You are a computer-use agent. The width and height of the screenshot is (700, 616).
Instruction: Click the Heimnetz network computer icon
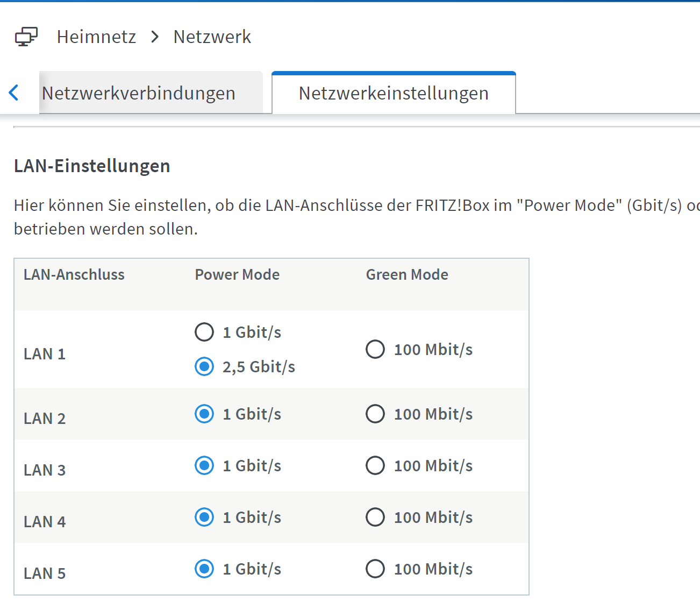click(26, 37)
